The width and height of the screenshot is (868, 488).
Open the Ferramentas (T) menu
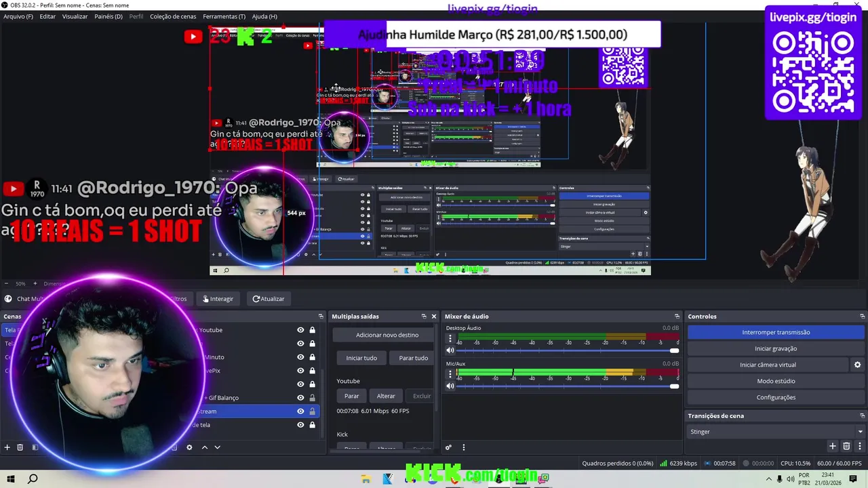click(224, 16)
